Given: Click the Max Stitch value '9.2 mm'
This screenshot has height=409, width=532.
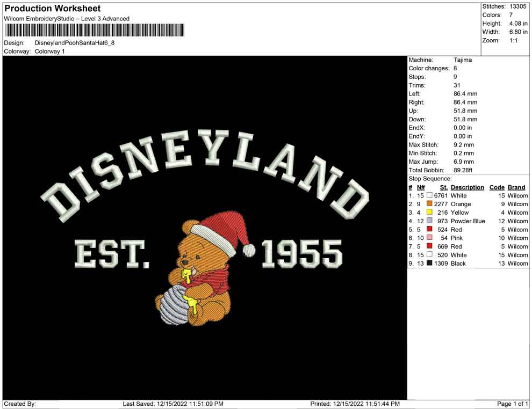Looking at the screenshot, I should pyautogui.click(x=463, y=145).
